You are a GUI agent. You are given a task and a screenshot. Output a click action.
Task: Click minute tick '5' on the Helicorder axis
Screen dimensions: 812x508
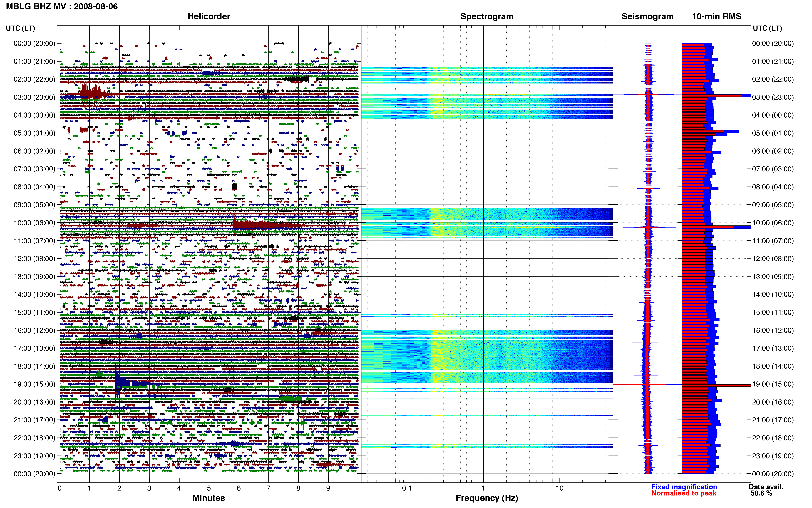point(209,488)
